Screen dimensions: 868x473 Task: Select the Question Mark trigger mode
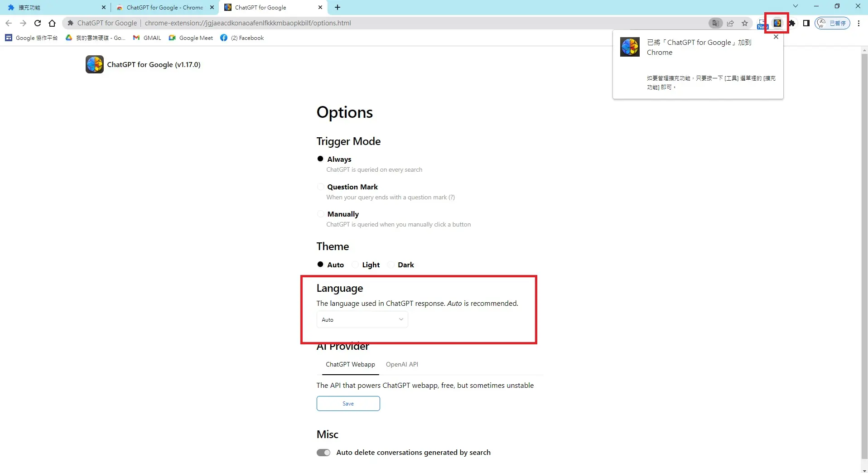pyautogui.click(x=320, y=187)
